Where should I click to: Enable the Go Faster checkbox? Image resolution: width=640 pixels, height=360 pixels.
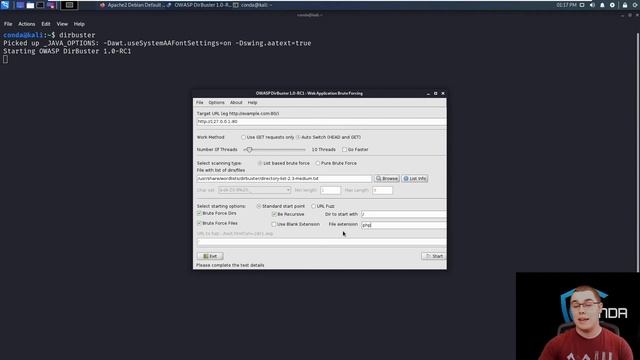(x=344, y=149)
